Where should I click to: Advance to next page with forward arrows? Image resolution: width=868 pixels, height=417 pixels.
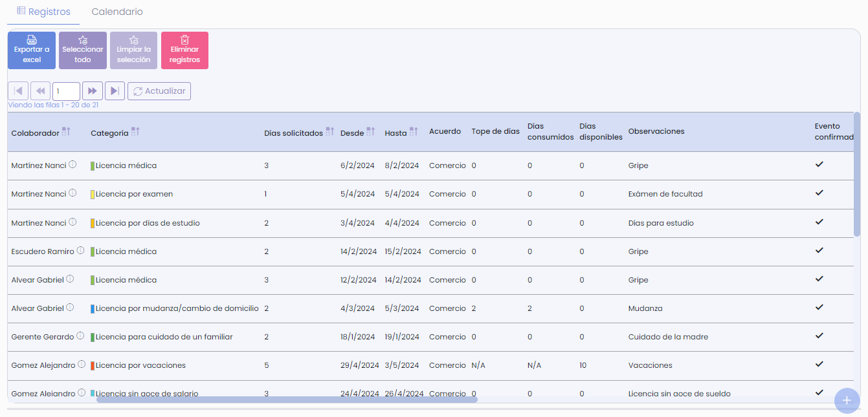[93, 91]
